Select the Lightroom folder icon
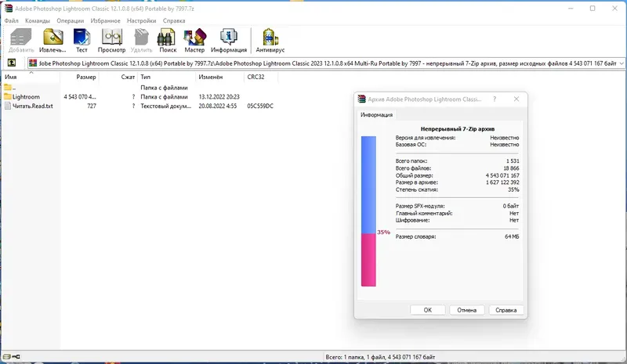This screenshot has height=364, width=627. [8, 96]
